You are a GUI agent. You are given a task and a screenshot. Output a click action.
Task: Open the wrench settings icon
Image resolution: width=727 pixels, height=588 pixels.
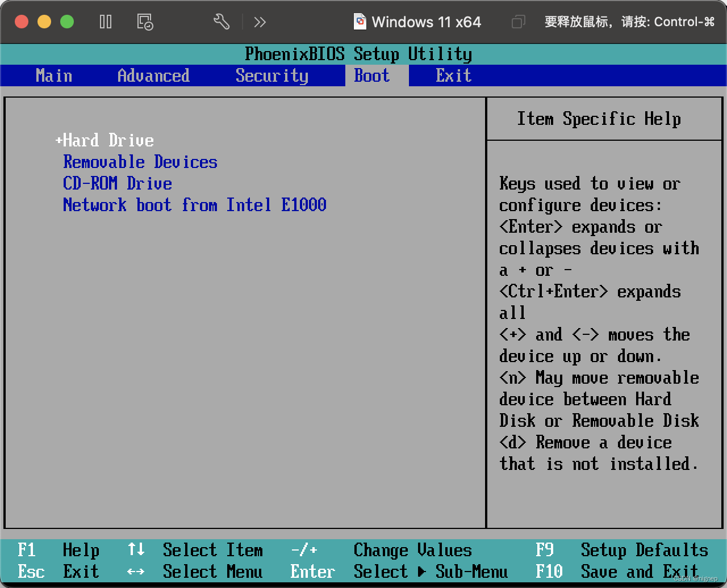tap(222, 22)
